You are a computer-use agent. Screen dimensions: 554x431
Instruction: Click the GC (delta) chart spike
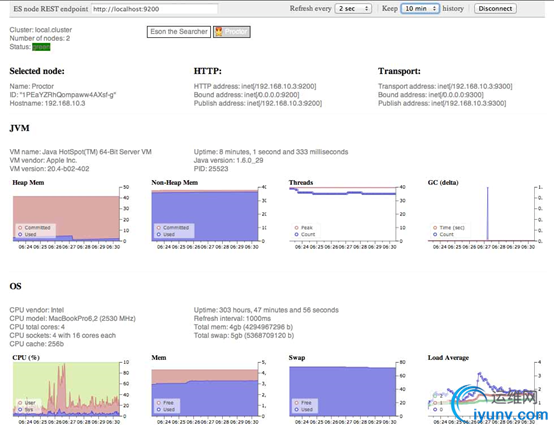coord(488,214)
